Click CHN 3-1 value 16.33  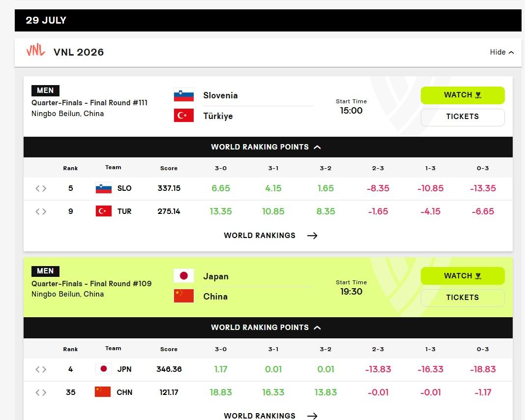273,392
